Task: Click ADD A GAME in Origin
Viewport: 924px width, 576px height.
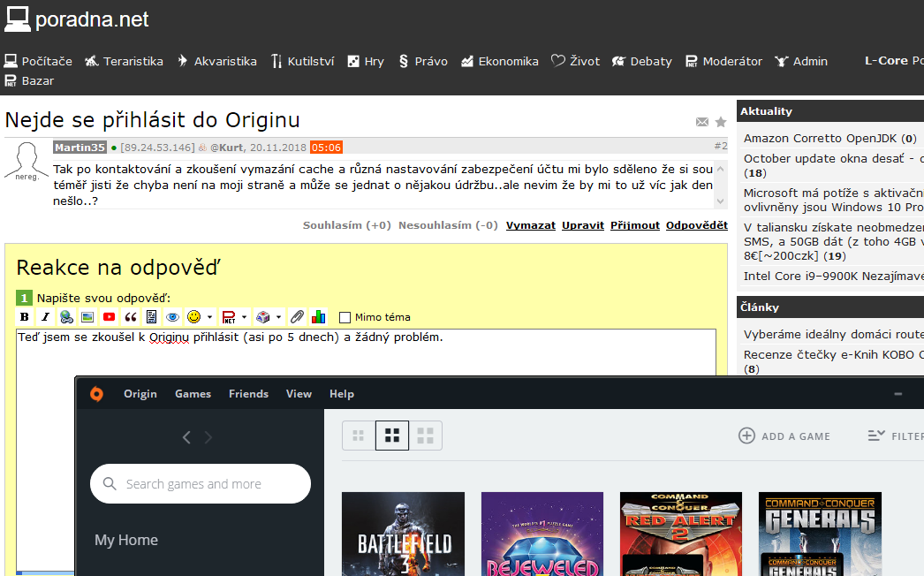Action: 784,436
